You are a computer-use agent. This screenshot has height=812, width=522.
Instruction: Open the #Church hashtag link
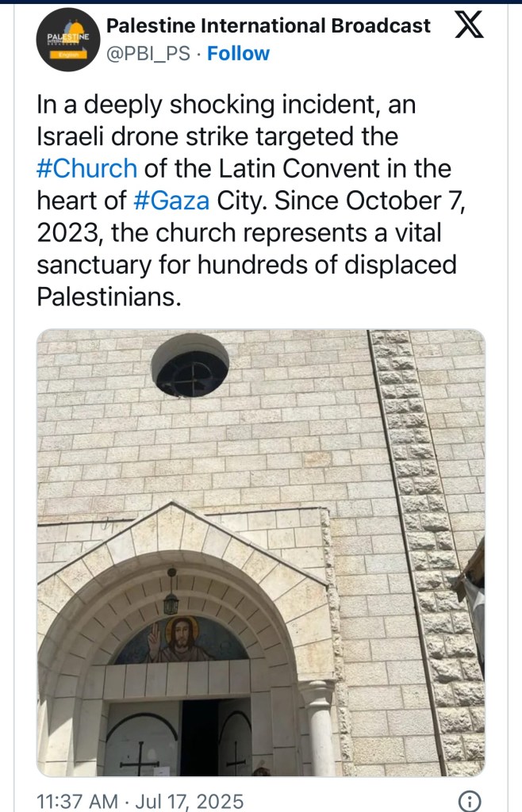[x=86, y=168]
